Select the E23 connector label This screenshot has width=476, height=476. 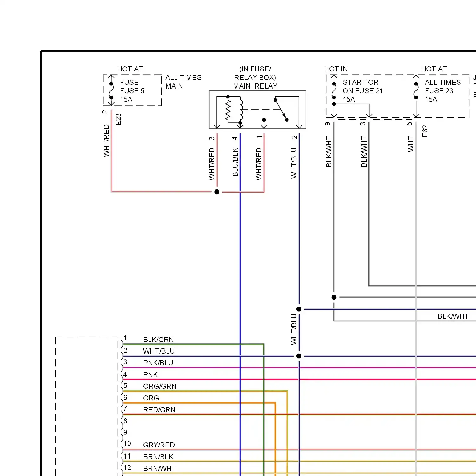118,119
